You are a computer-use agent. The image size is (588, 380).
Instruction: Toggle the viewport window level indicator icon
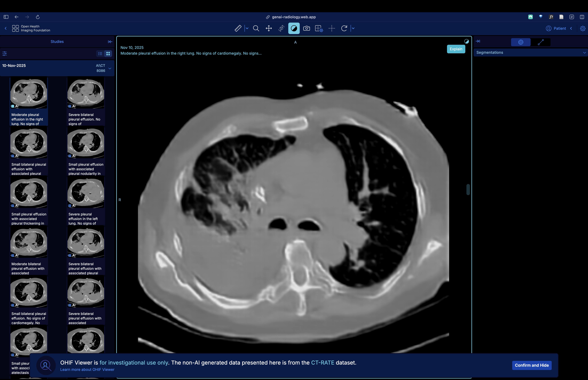(x=466, y=41)
